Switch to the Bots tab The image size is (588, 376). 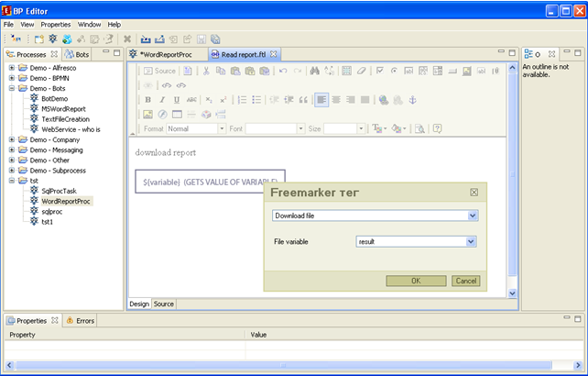[77, 54]
